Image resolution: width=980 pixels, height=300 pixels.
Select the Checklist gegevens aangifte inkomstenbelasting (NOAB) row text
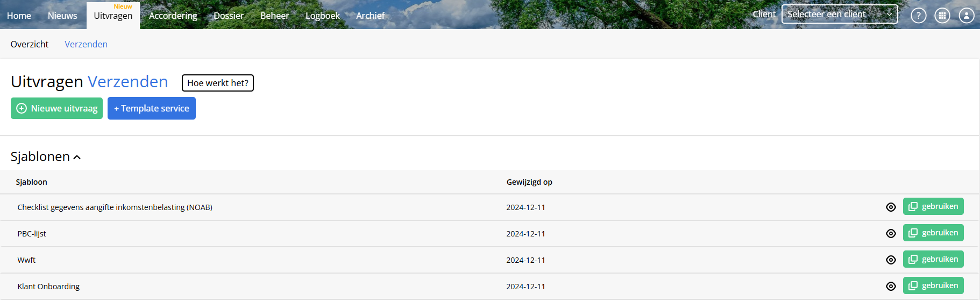click(115, 207)
